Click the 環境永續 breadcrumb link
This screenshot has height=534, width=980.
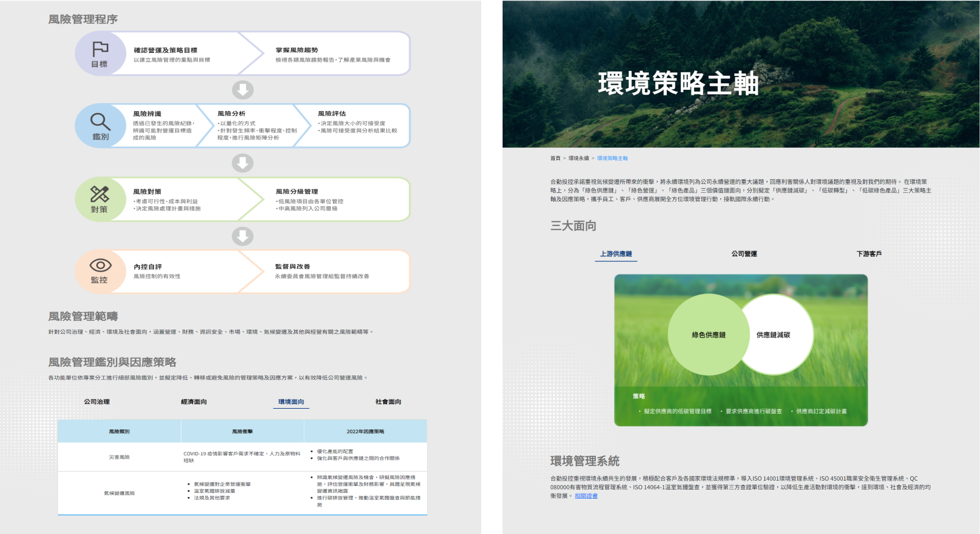coord(578,159)
